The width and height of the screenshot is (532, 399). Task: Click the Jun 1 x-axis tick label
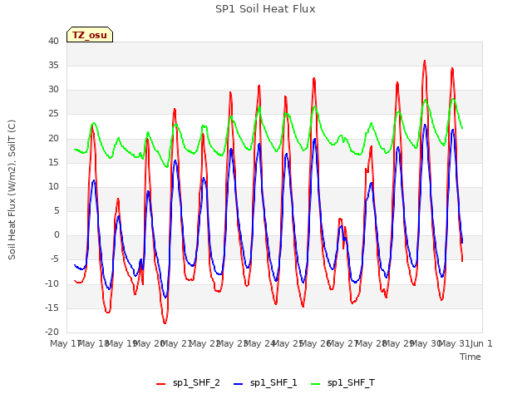[x=481, y=343]
